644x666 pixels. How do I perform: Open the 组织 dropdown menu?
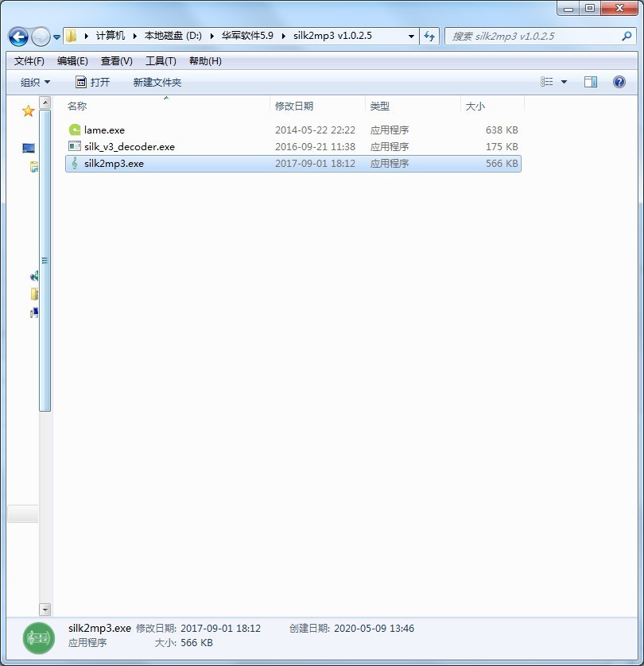35,82
